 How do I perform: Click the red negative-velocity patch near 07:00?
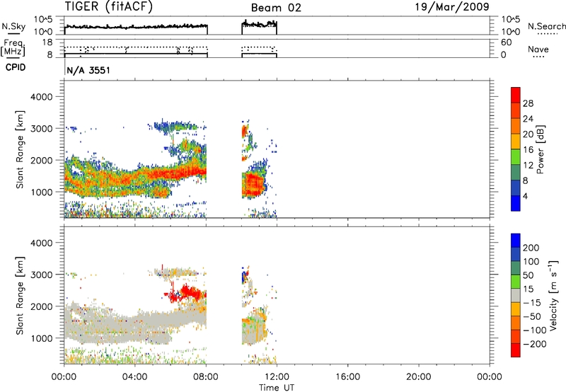tap(190, 292)
